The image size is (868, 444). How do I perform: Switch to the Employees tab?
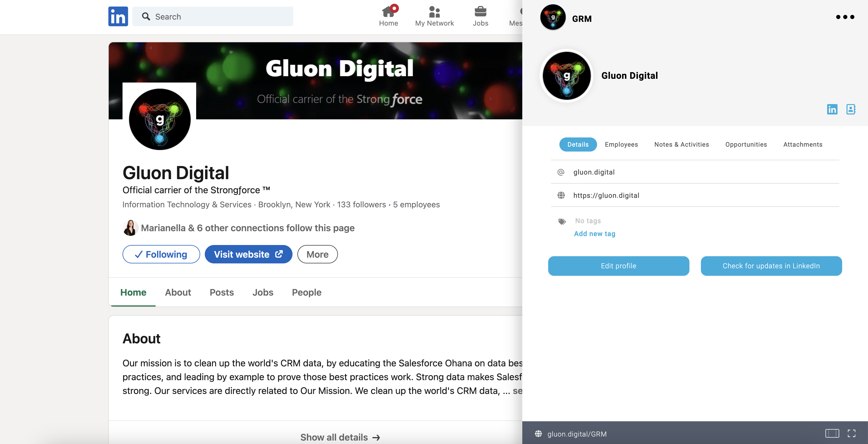pyautogui.click(x=621, y=145)
